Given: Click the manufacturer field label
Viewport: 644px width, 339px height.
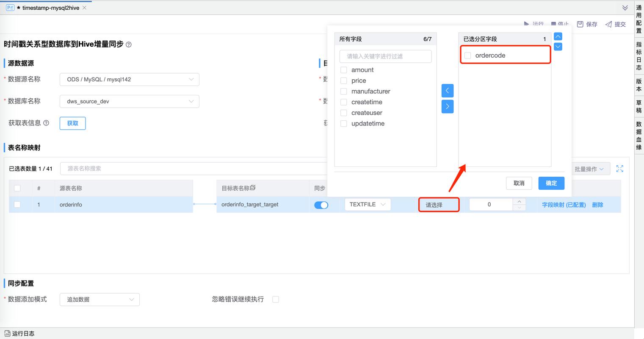Looking at the screenshot, I should point(371,91).
